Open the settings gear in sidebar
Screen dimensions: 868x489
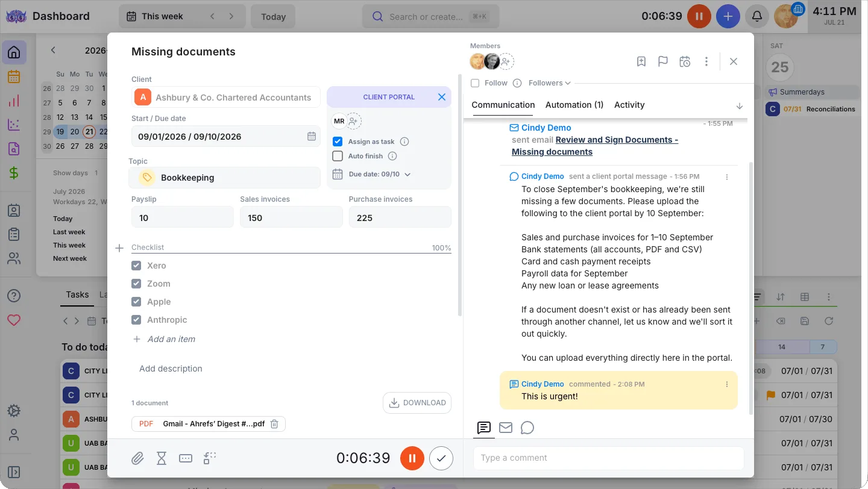(x=14, y=411)
